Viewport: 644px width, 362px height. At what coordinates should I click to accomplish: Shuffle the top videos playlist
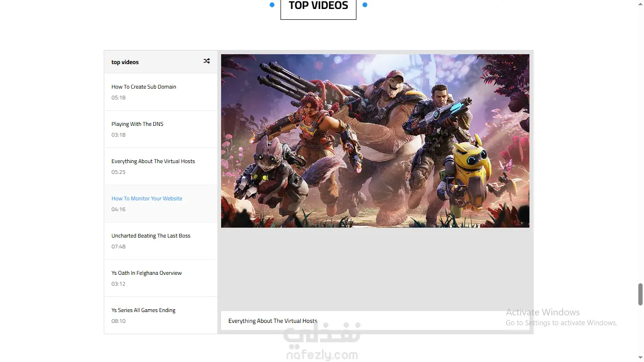206,61
